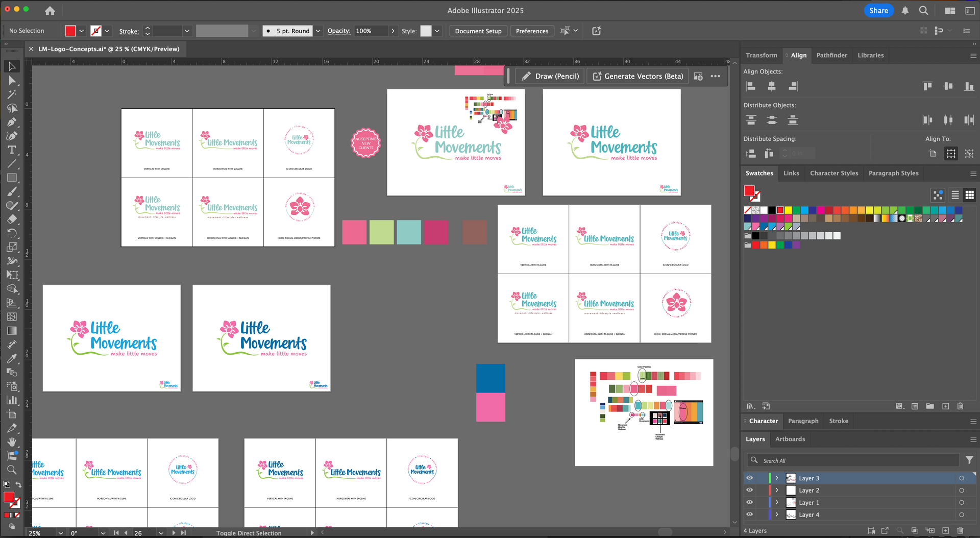Click Vertical Align Top icon
The height and width of the screenshot is (538, 980).
click(x=927, y=86)
